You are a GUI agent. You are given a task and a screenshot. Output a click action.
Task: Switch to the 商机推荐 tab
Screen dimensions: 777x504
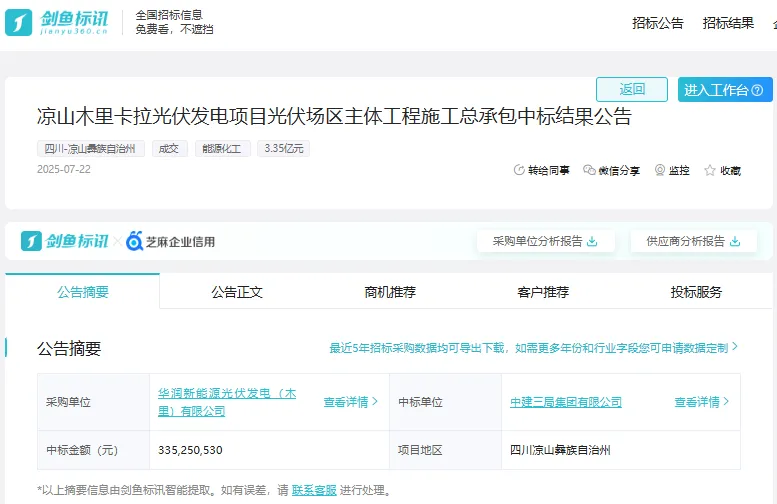coord(390,292)
